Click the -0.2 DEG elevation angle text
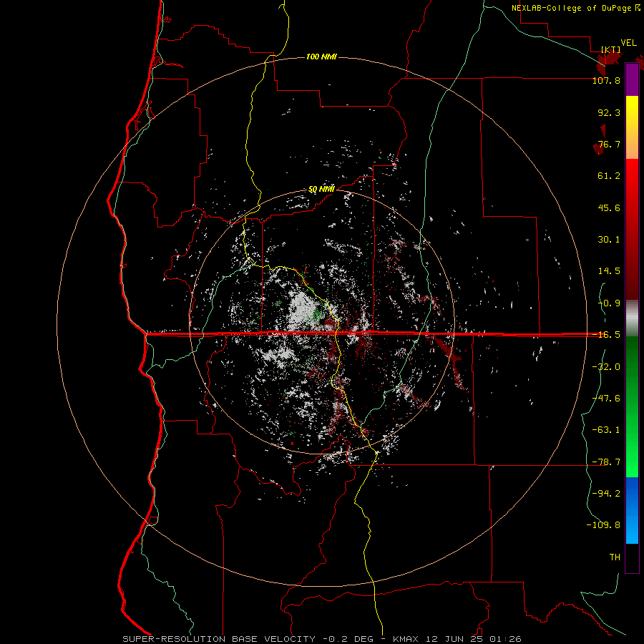644x644 pixels. [348, 639]
